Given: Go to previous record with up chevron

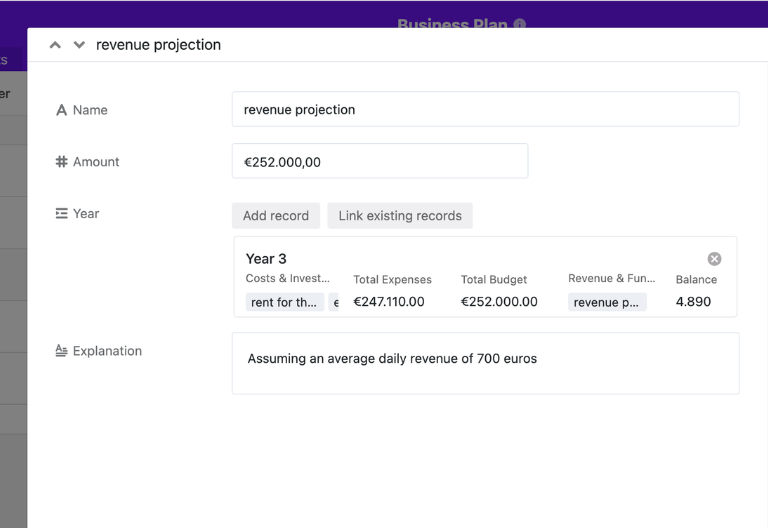Looking at the screenshot, I should 55,45.
